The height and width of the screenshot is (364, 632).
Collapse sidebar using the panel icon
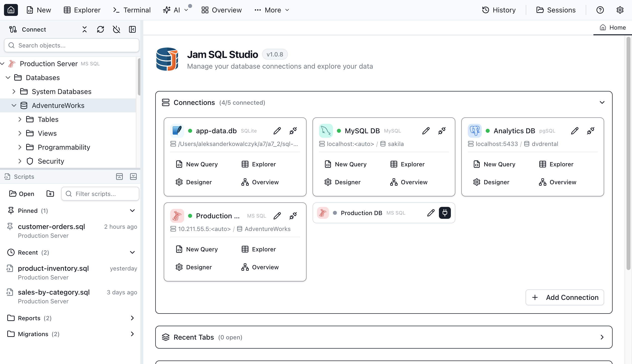coord(132,29)
